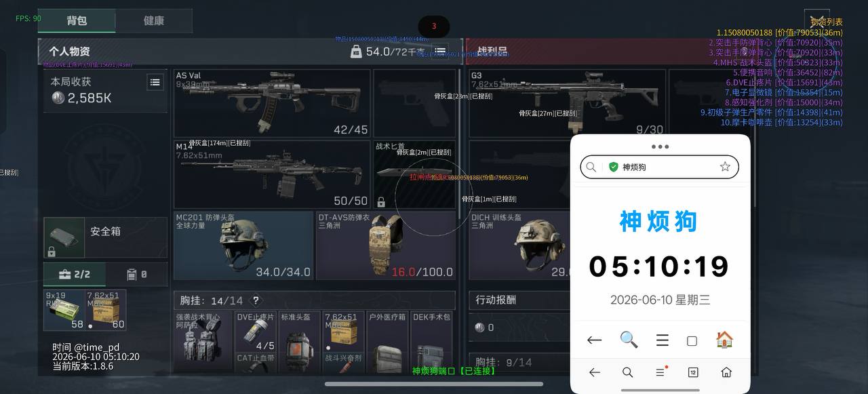
Task: Select the 战术匕首 tactical knife slot
Action: 414,174
